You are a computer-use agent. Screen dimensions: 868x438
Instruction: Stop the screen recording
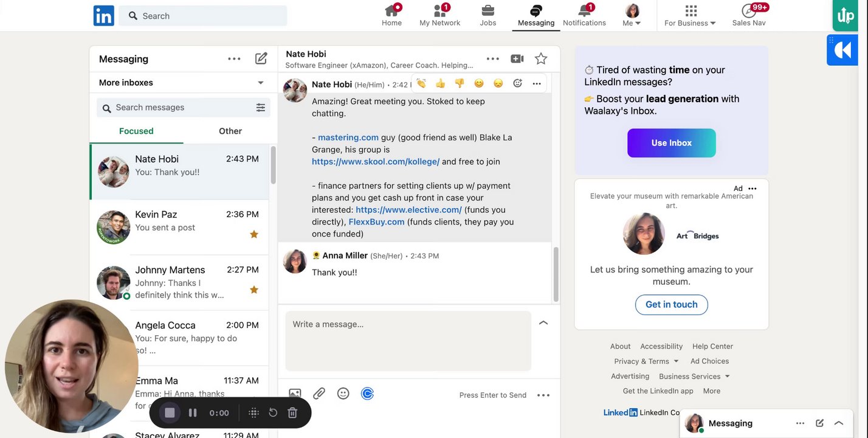(x=170, y=413)
